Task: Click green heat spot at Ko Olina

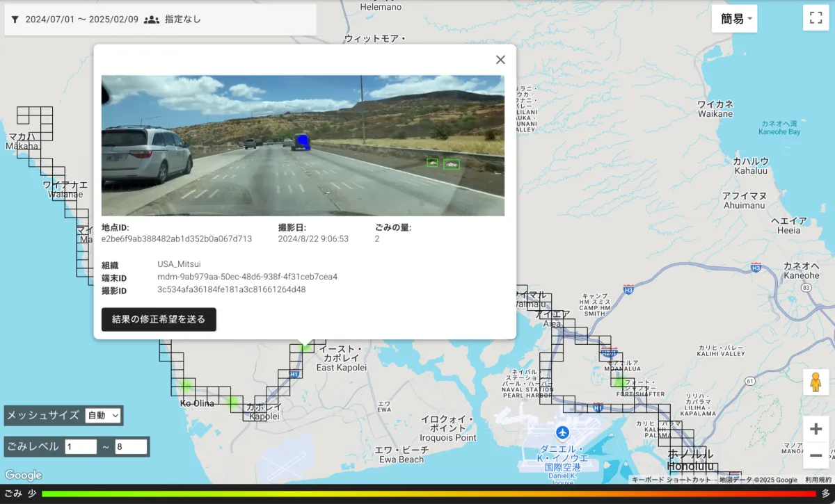Action: point(186,386)
